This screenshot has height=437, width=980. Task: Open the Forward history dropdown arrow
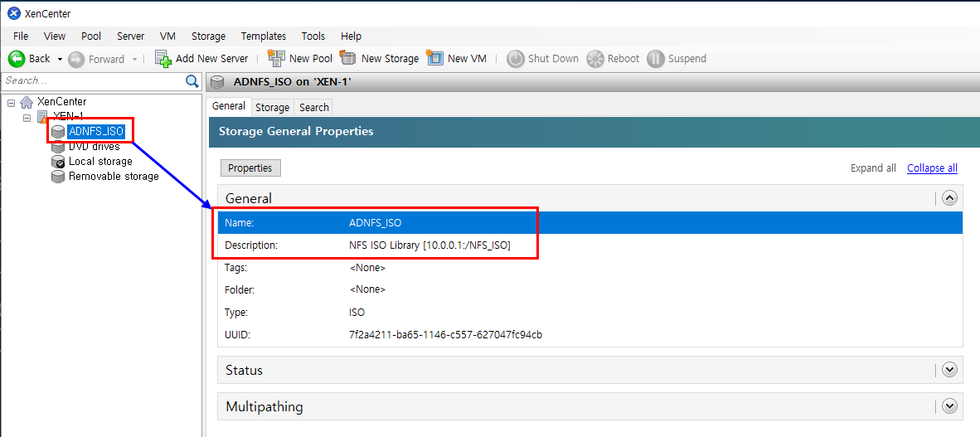(134, 60)
